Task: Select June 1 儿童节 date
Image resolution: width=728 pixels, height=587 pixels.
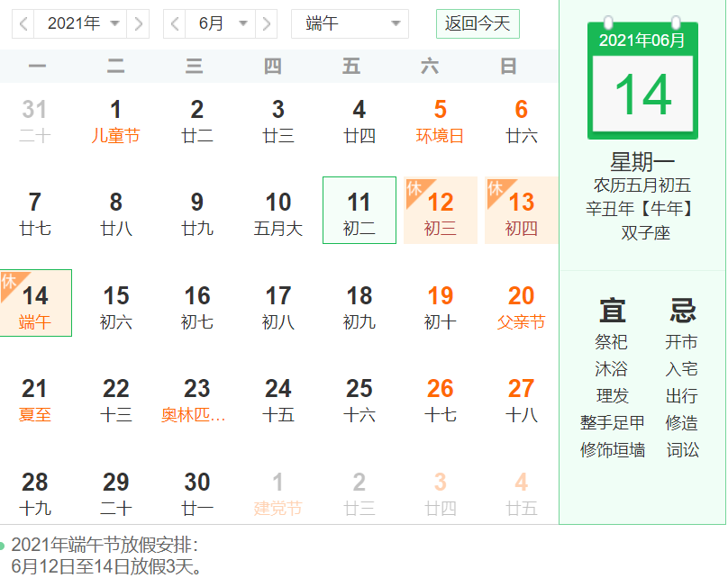Action: tap(115, 121)
